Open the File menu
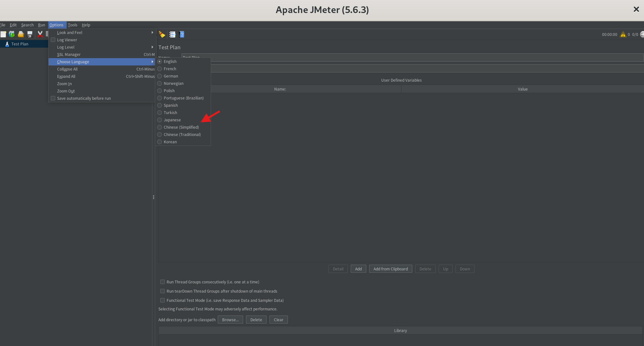The image size is (644, 346). coord(3,25)
